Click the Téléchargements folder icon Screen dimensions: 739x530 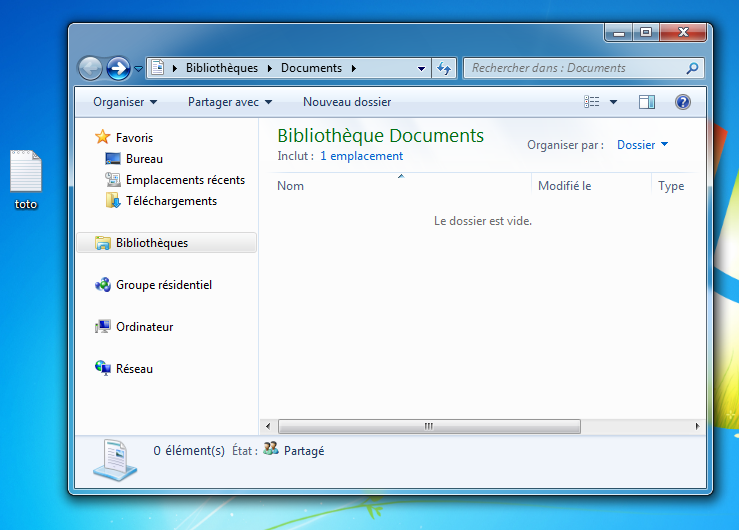(x=113, y=200)
